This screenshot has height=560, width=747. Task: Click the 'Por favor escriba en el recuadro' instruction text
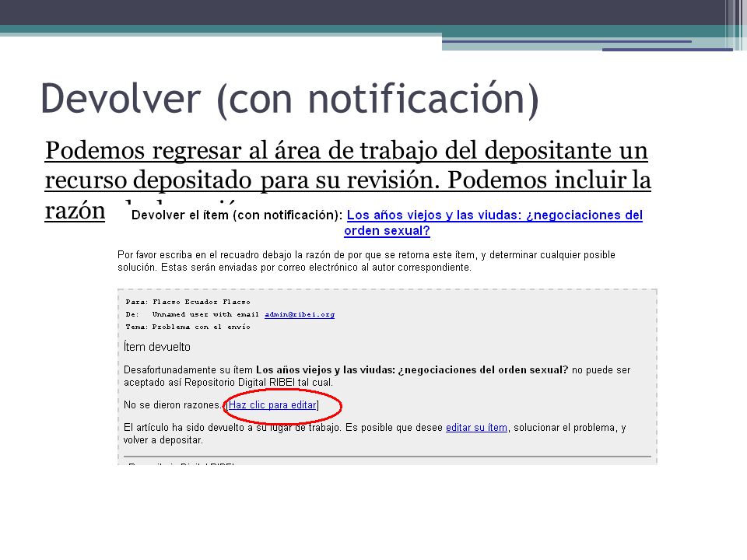366,261
